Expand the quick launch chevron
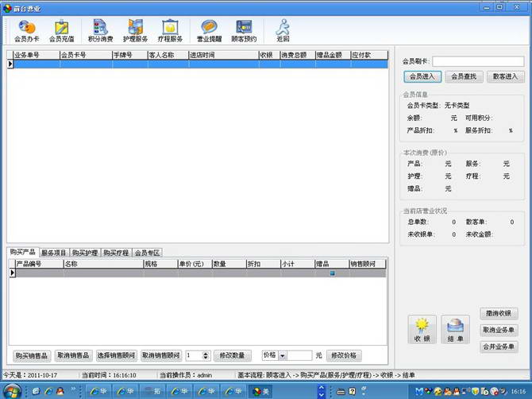 tap(73, 389)
